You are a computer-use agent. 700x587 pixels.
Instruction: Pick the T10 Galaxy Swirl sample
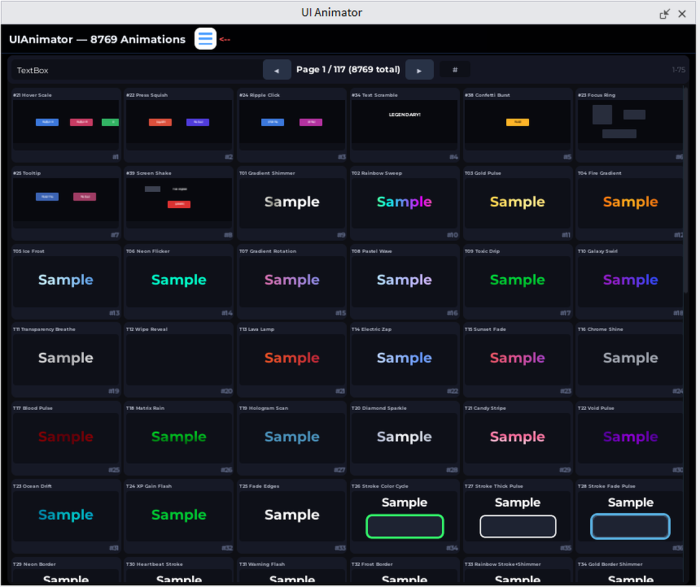pyautogui.click(x=630, y=280)
